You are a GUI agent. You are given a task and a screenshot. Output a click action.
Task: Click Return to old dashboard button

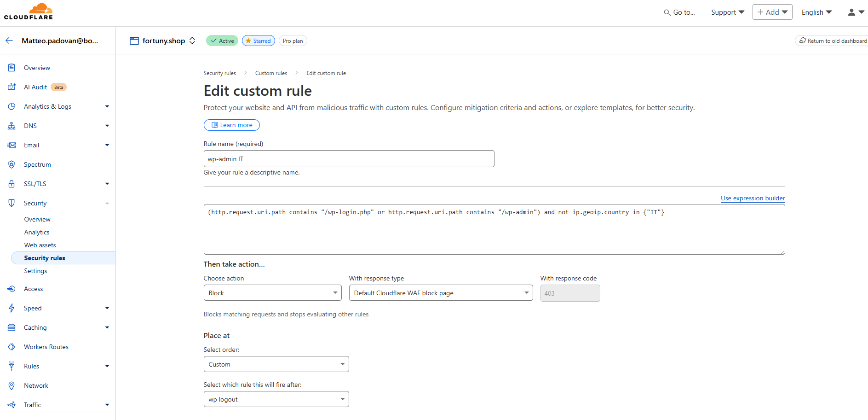pyautogui.click(x=832, y=41)
